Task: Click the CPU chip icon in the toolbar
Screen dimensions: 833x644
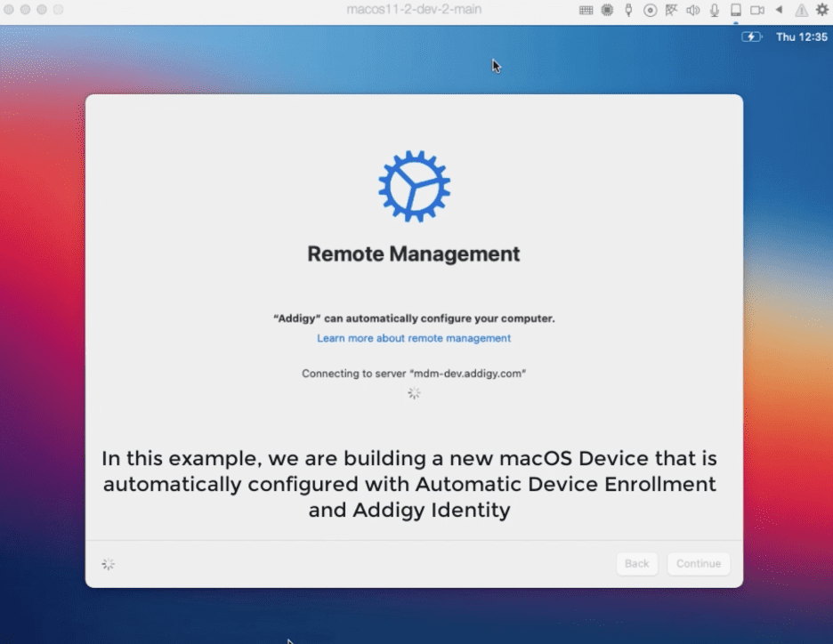Action: (607, 10)
